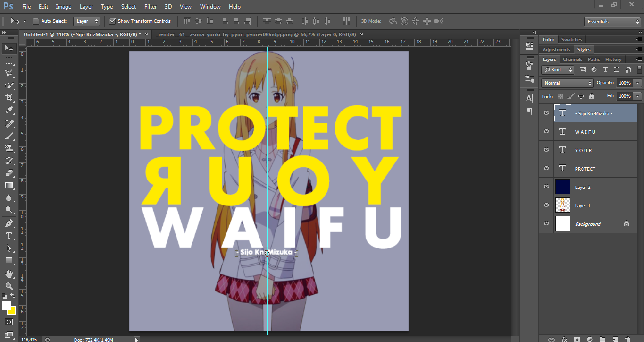This screenshot has width=644, height=342.
Task: Create a new layer in Layers panel
Action: click(614, 339)
